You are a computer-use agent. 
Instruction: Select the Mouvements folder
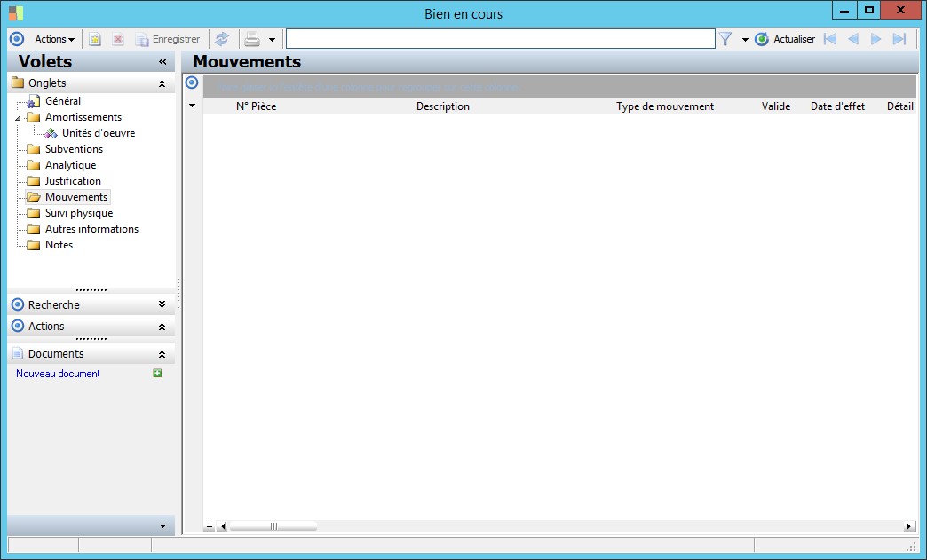point(76,197)
